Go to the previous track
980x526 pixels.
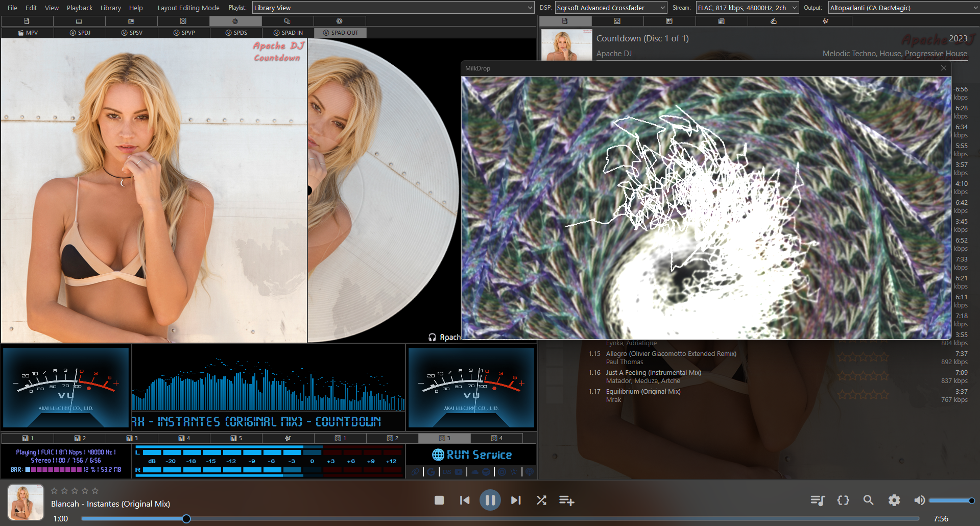pyautogui.click(x=465, y=500)
